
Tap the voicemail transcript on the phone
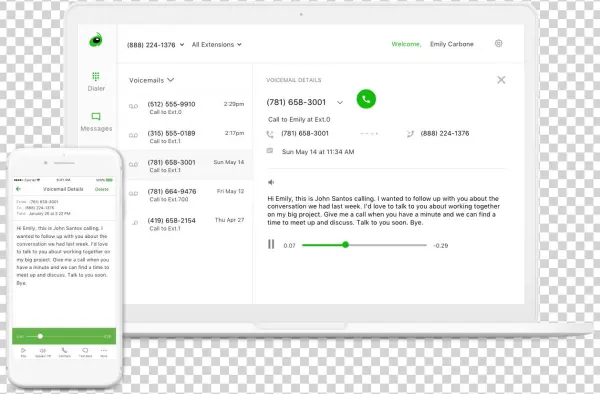63,256
